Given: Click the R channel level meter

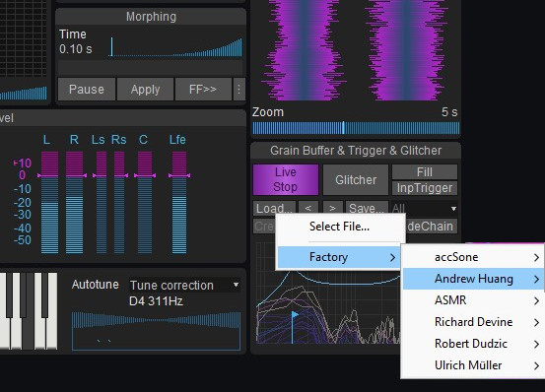Looking at the screenshot, I should click(74, 202).
